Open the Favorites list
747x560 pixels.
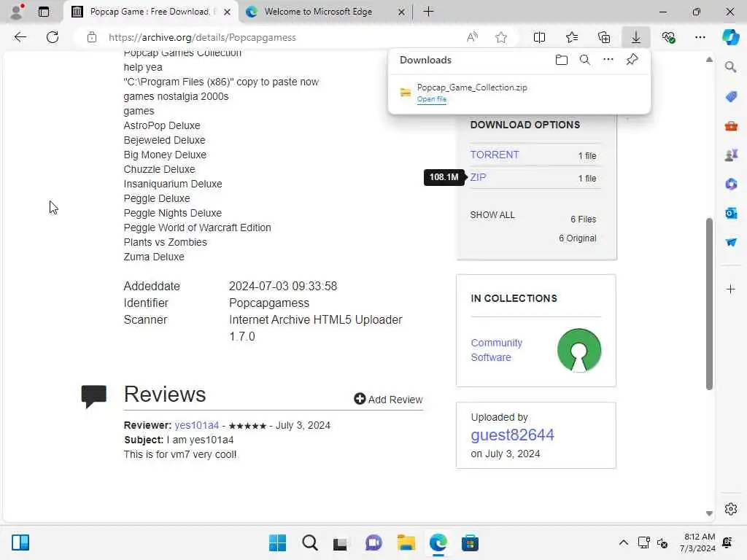click(x=572, y=37)
